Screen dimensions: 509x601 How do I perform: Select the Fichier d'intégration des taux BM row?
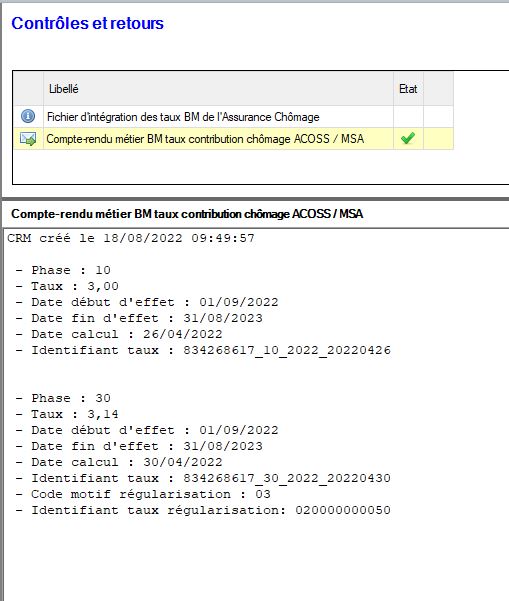[234, 117]
